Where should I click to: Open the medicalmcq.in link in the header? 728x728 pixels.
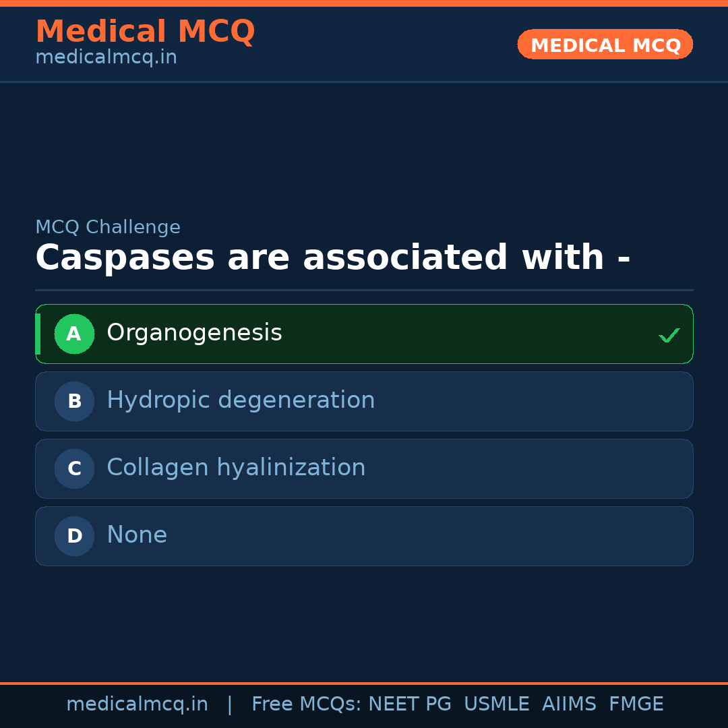(105, 57)
